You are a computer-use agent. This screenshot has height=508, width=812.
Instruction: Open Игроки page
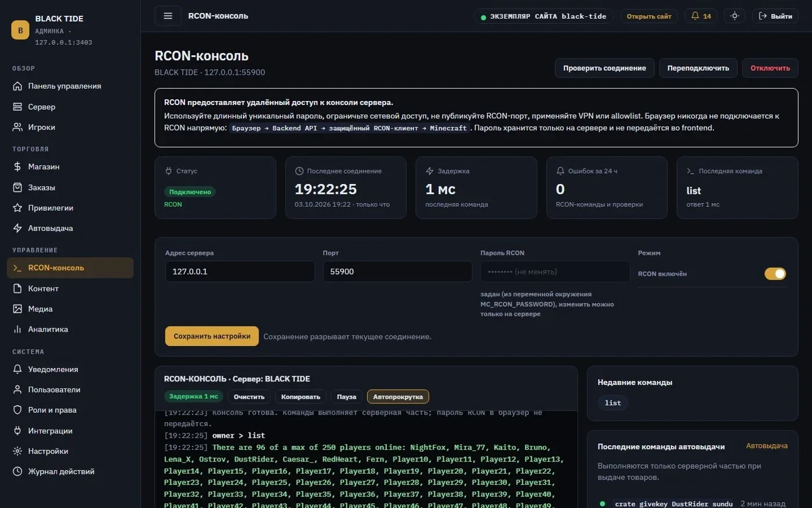70,127
